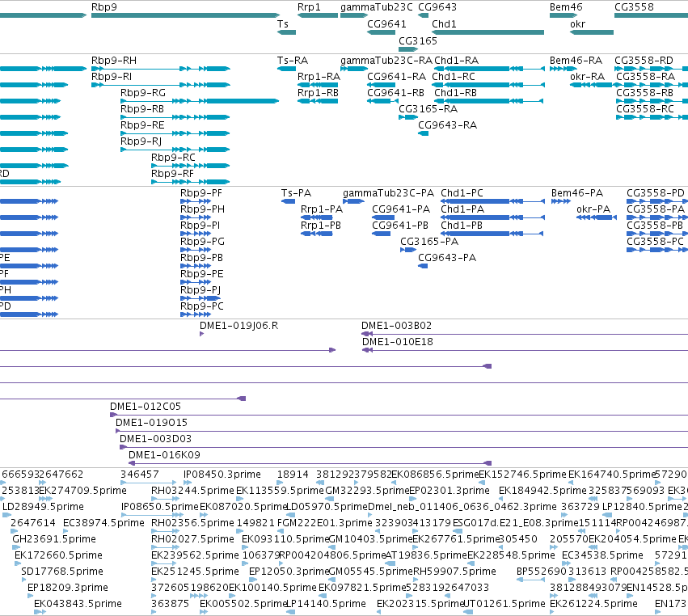Open the DME1-016K09 clone label
The height and width of the screenshot is (616, 688).
pyautogui.click(x=165, y=455)
